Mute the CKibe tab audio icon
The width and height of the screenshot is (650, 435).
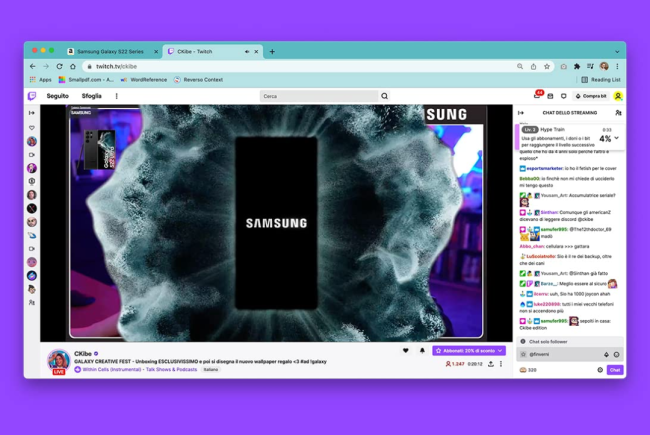pyautogui.click(x=247, y=52)
